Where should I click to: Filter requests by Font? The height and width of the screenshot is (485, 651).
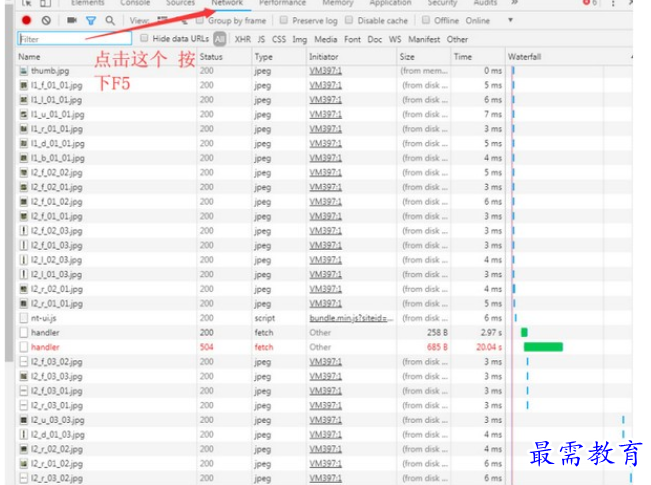pos(352,39)
